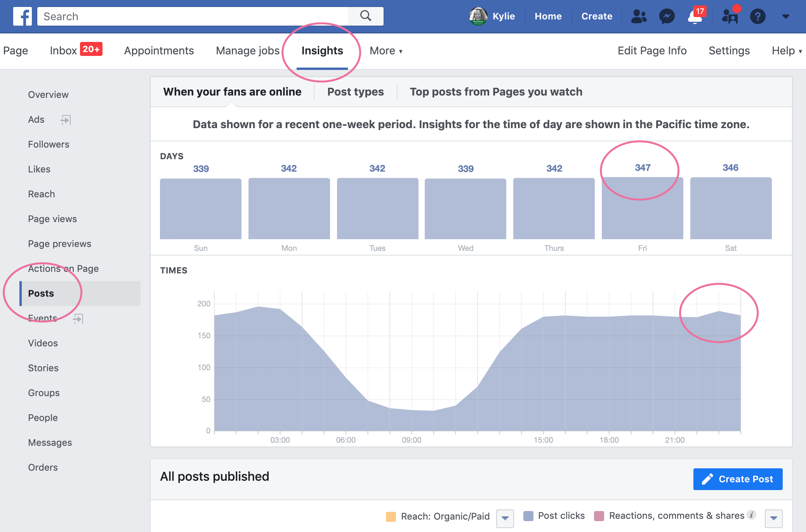Click Edit Page Info link

(652, 50)
